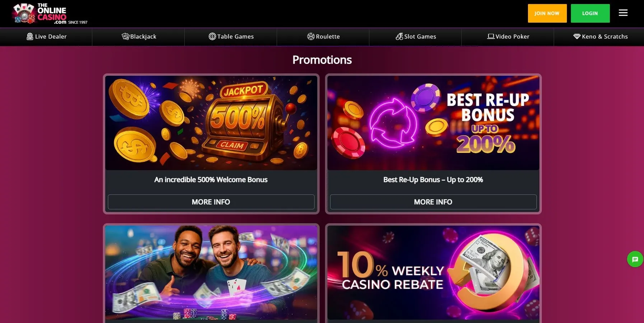Open the 500% jackpot slot banner image
The height and width of the screenshot is (323, 644).
(211, 123)
